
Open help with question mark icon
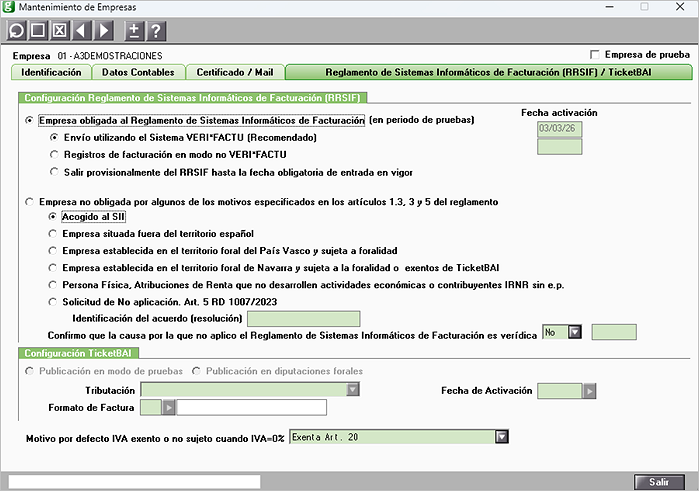coord(156,31)
